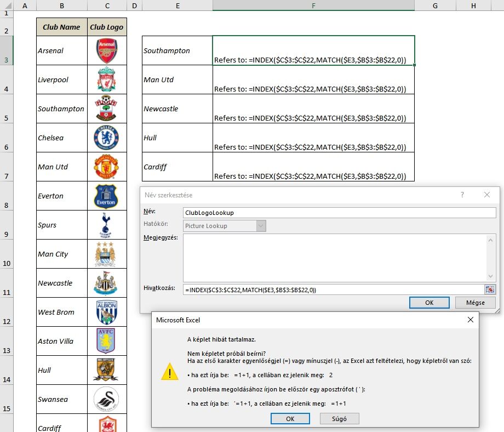Select the Southampton cell in column E
The height and width of the screenshot is (432, 504).
pyautogui.click(x=177, y=50)
